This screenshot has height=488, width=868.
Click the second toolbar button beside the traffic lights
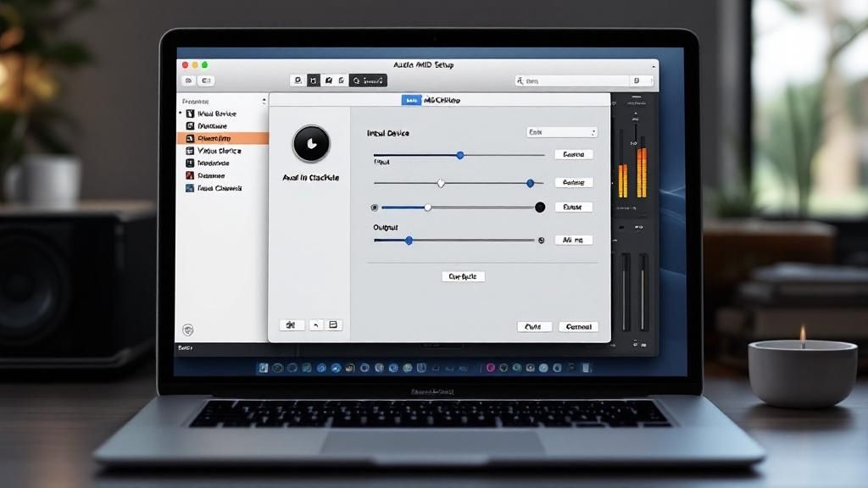point(207,80)
